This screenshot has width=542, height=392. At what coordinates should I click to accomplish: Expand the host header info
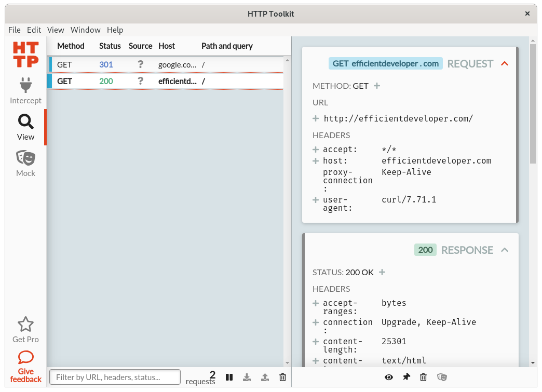pyautogui.click(x=316, y=161)
